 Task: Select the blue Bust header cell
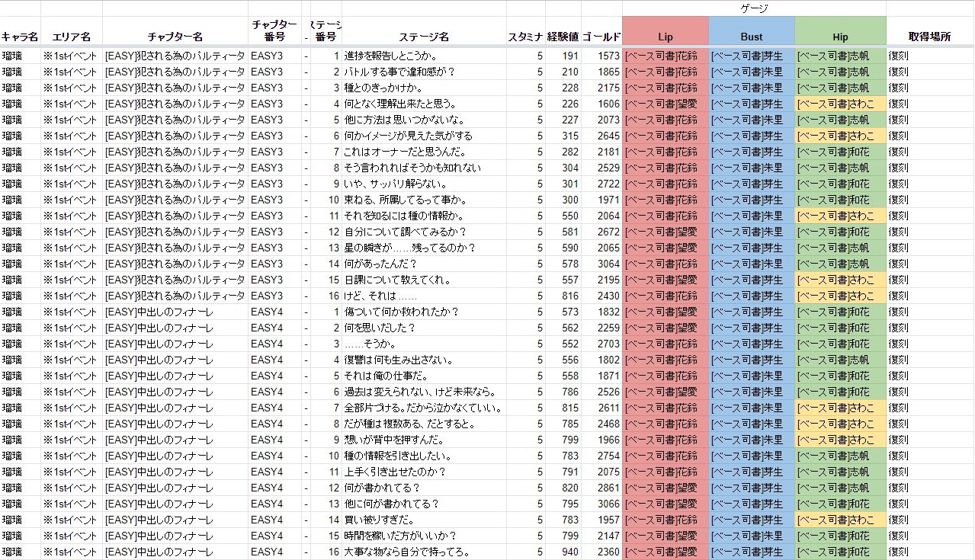tap(751, 37)
